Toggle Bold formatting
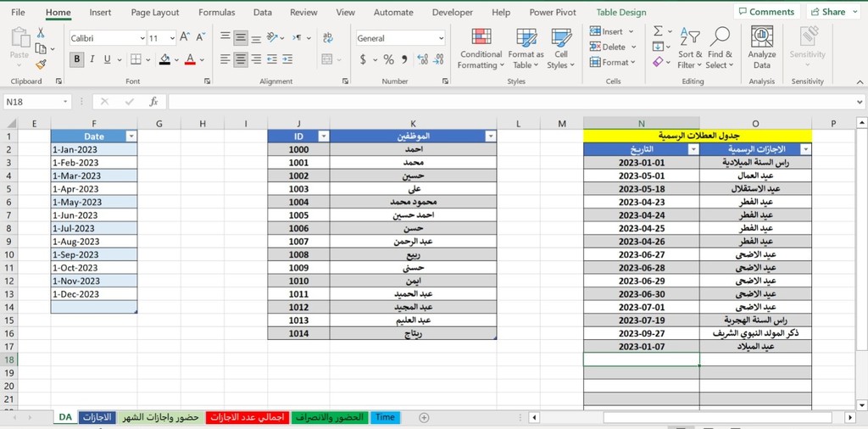The height and width of the screenshot is (429, 868). 77,59
